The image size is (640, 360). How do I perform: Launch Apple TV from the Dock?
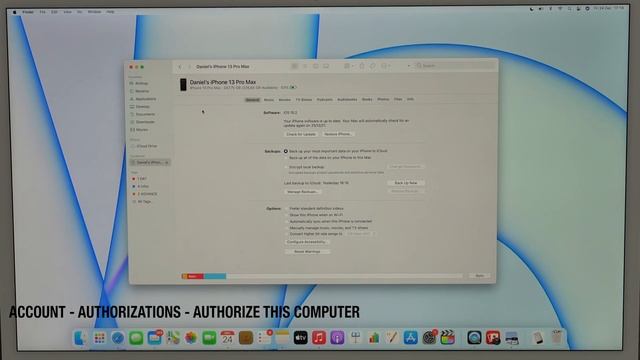pyautogui.click(x=300, y=338)
